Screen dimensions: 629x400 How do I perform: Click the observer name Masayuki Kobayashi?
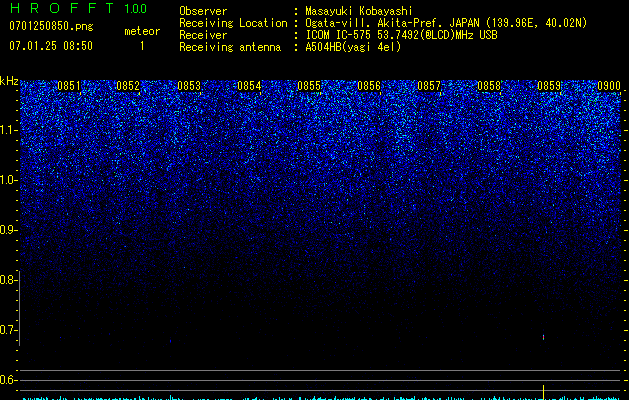pyautogui.click(x=359, y=11)
